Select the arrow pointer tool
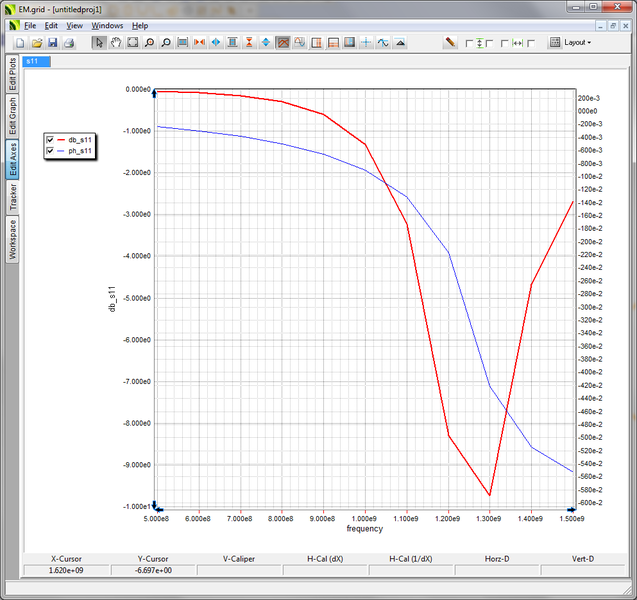637x600 pixels. [x=99, y=43]
